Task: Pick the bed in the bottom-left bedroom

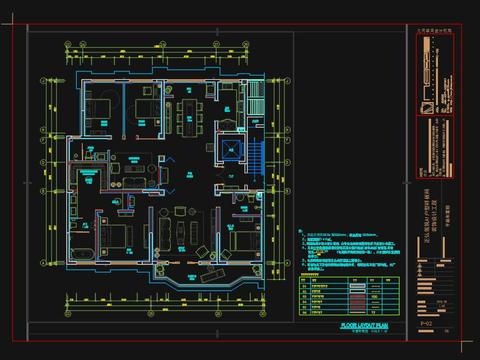Action: pos(113,236)
